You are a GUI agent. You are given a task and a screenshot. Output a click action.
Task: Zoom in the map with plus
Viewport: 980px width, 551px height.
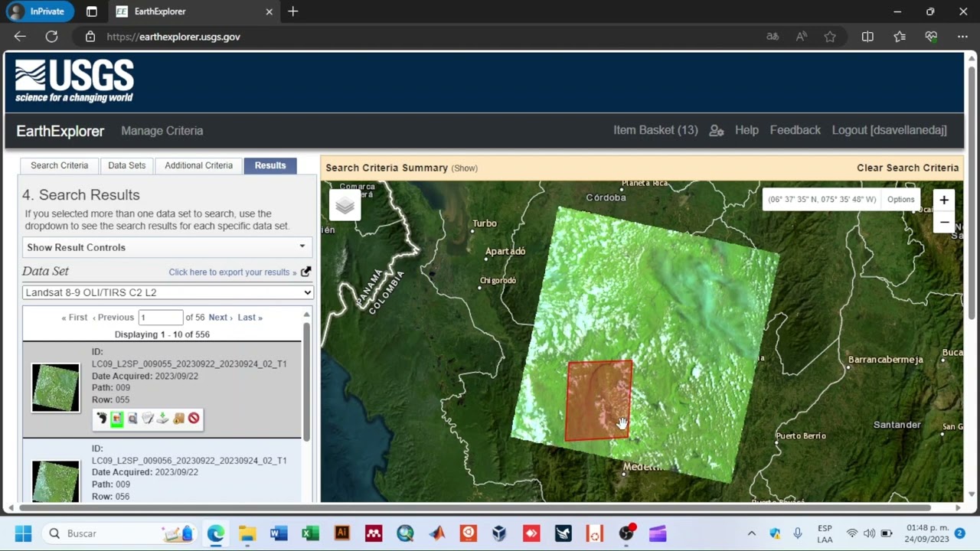pos(944,200)
